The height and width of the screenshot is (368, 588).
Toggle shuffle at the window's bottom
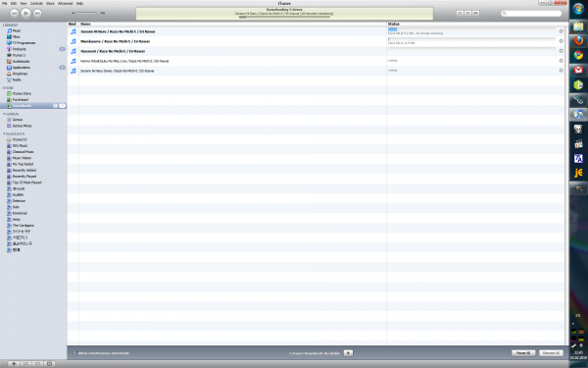pos(25,363)
